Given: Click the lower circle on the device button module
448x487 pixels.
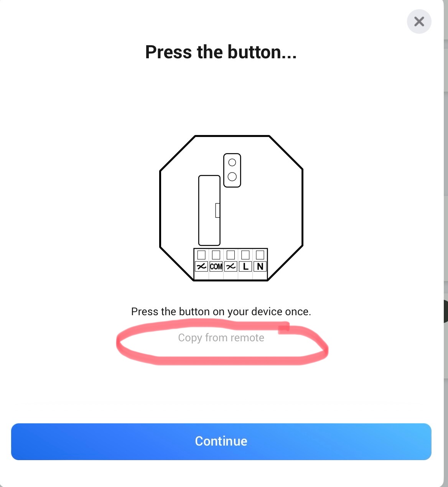Looking at the screenshot, I should pyautogui.click(x=232, y=177).
